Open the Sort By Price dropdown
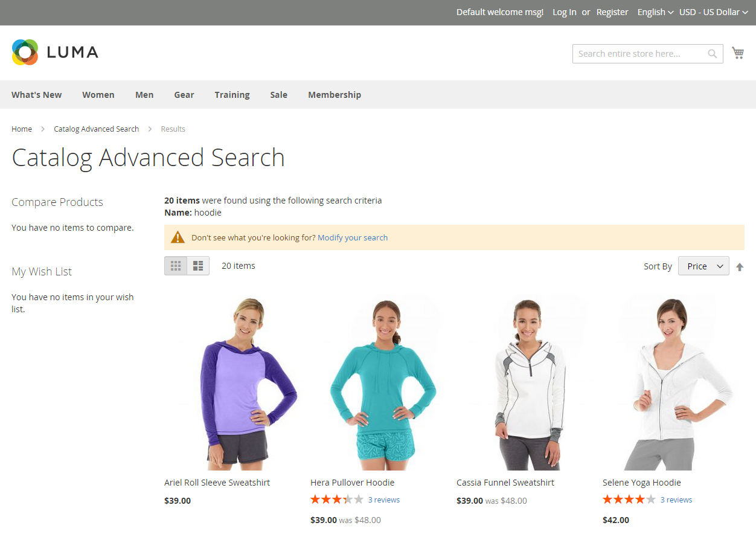Image resolution: width=756 pixels, height=543 pixels. pyautogui.click(x=703, y=266)
